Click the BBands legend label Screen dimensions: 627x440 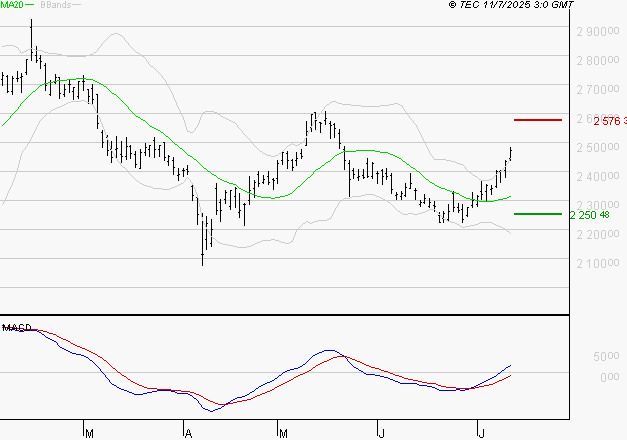[56, 5]
